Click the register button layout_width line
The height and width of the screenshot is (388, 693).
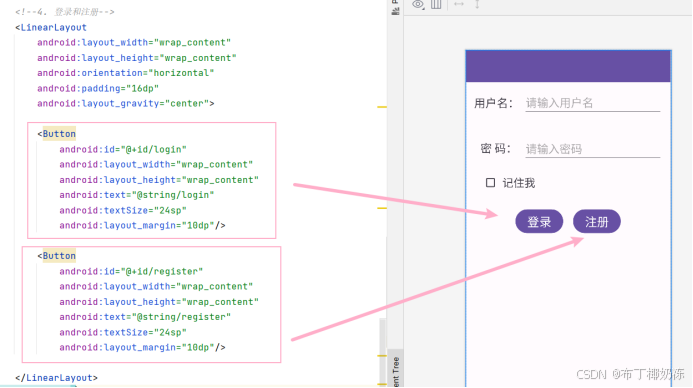click(x=156, y=286)
